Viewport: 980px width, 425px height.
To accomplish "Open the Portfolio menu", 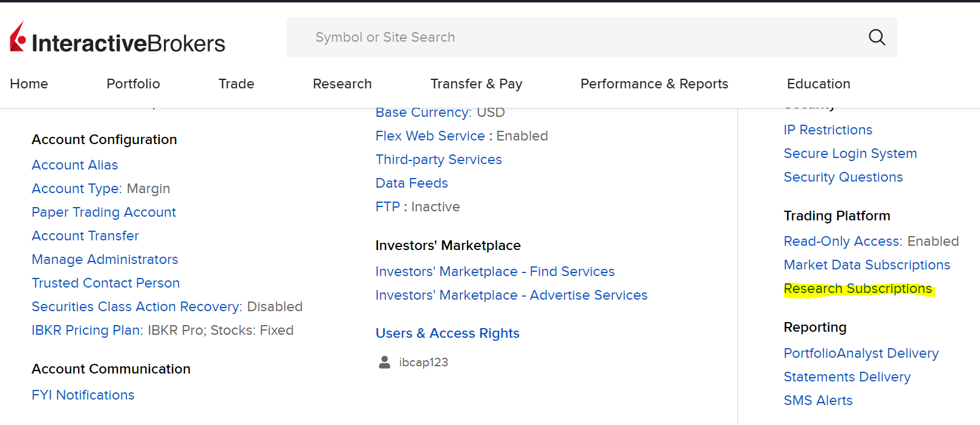I will [x=133, y=84].
